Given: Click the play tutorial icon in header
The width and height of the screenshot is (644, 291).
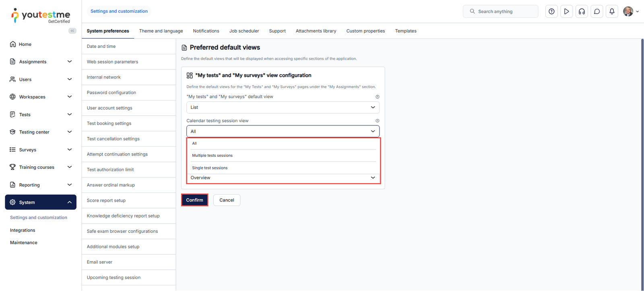Looking at the screenshot, I should coord(566,12).
